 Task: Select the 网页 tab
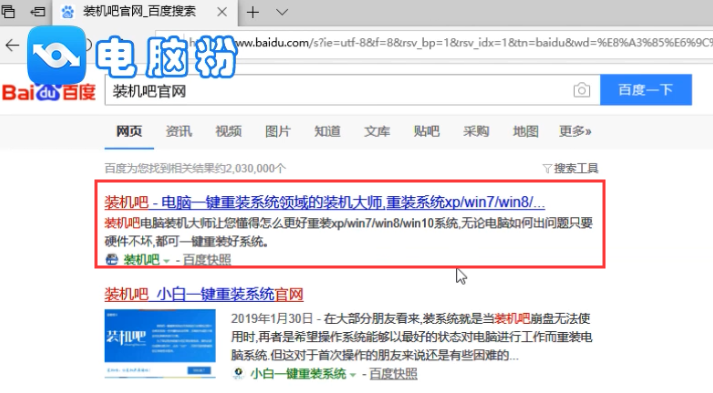tap(129, 131)
